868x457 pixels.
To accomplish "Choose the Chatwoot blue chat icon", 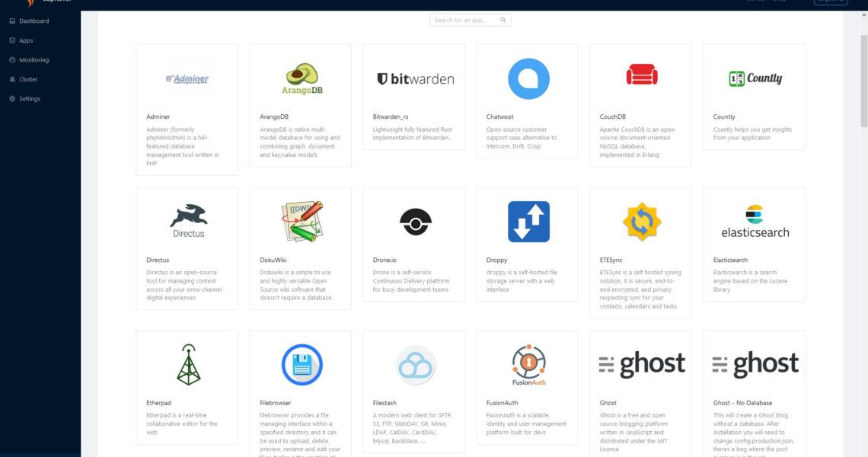I will pos(528,78).
